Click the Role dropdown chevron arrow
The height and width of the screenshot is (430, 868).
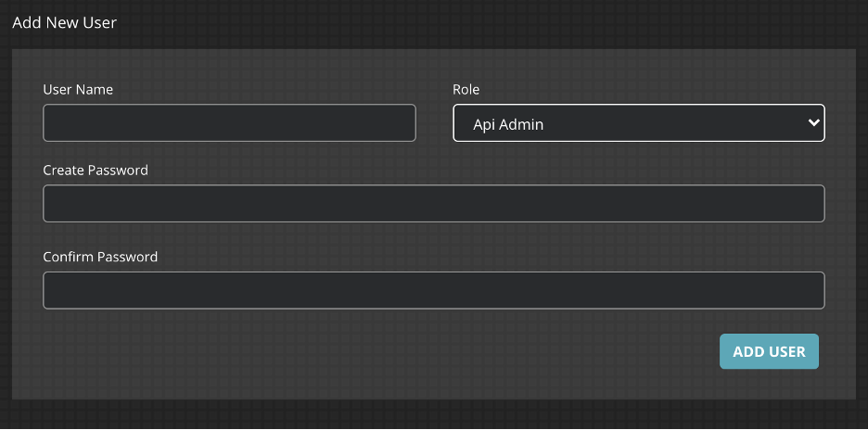(x=813, y=122)
